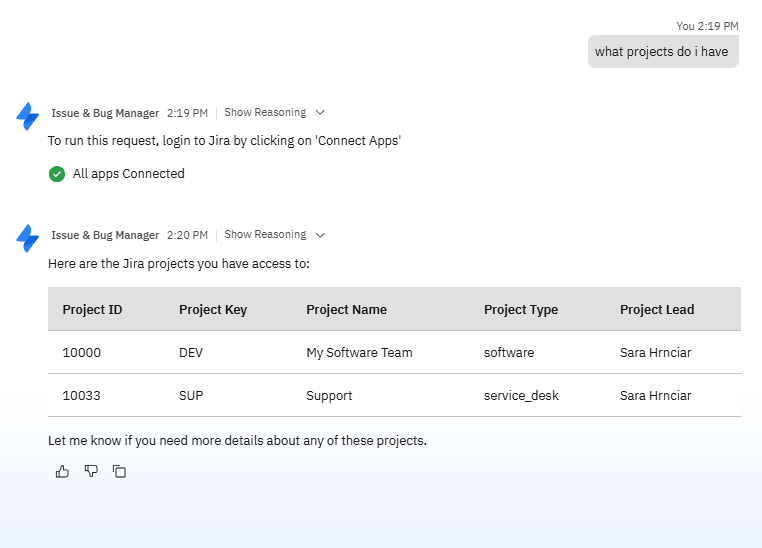Click the thumbs down feedback icon

click(x=91, y=471)
